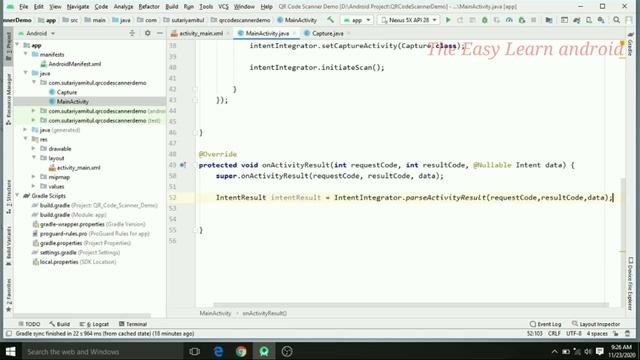Collapse the app module tree node
This screenshot has height=360, width=640.
[x=18, y=45]
